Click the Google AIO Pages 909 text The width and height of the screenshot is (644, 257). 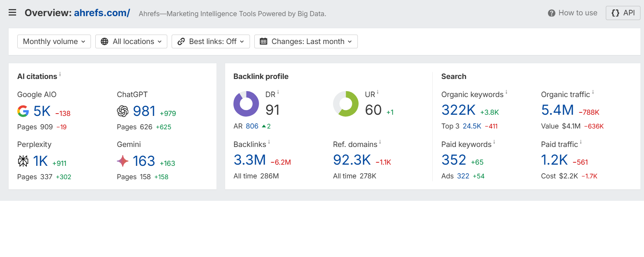(35, 127)
